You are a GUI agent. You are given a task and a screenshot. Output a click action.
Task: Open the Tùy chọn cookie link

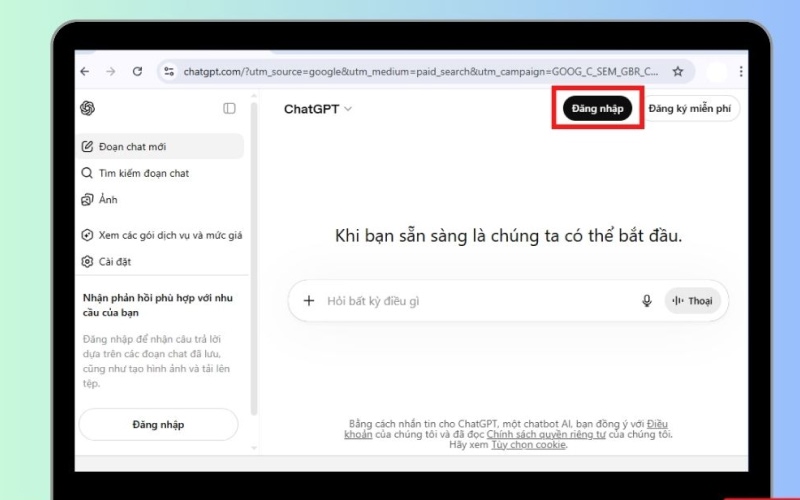[528, 445]
